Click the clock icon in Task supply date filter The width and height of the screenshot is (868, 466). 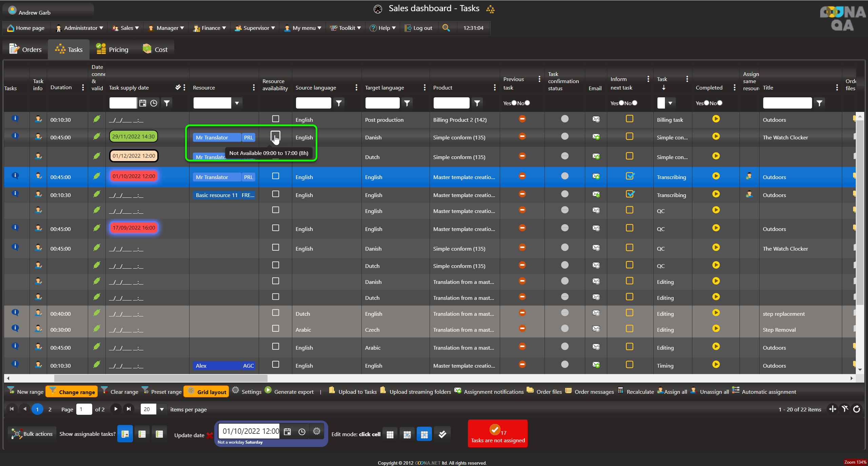[x=154, y=103]
